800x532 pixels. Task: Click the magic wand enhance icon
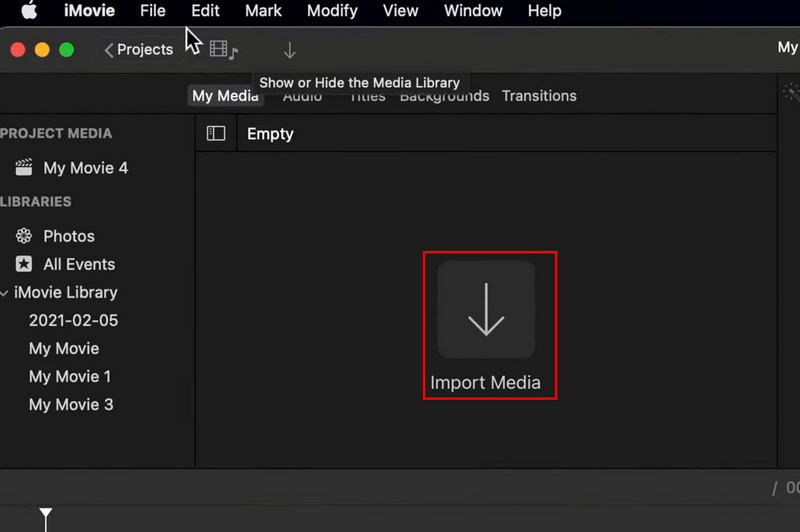click(791, 93)
